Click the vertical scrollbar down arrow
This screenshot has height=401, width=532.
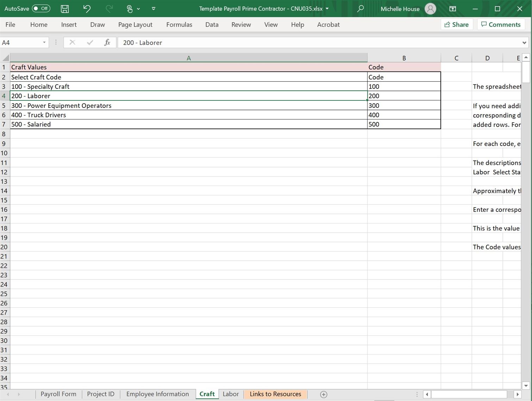tap(526, 385)
